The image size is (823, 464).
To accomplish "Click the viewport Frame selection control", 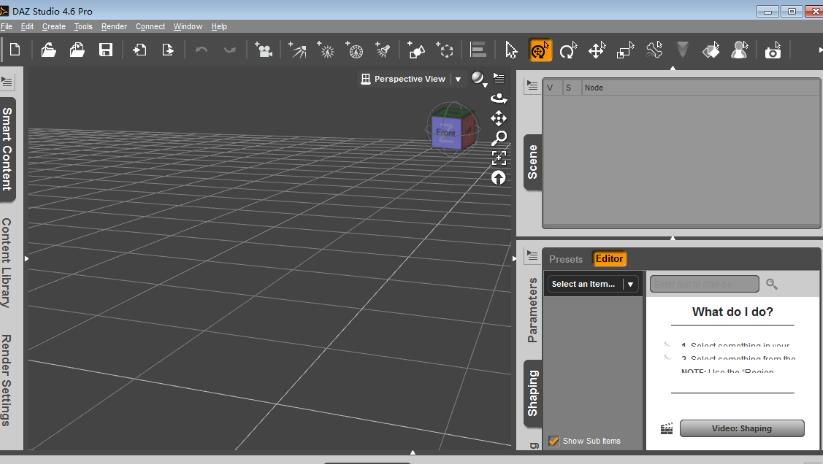I will [499, 157].
